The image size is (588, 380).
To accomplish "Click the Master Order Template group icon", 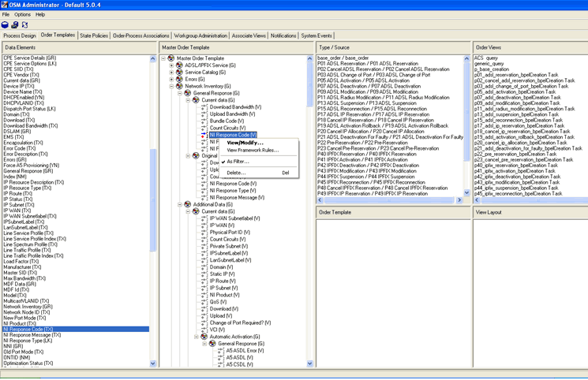I will point(171,58).
